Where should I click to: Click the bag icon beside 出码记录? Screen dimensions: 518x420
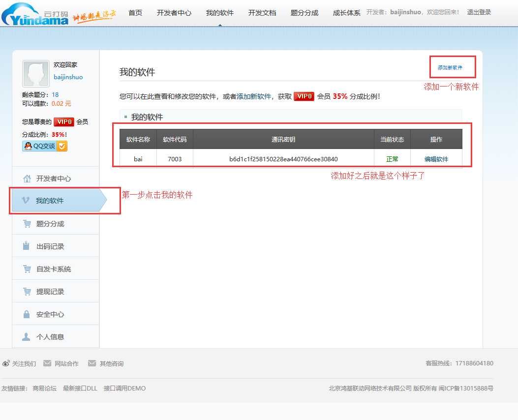click(26, 246)
